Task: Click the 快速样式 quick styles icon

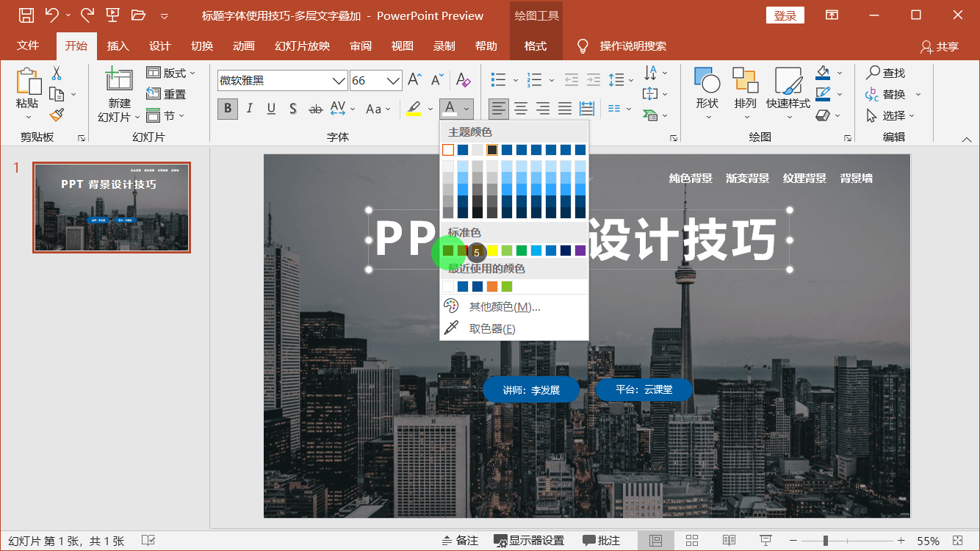Action: [788, 81]
